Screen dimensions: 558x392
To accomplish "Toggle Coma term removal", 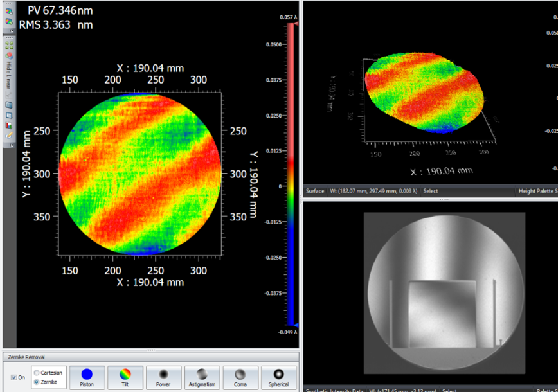I will pos(240,377).
